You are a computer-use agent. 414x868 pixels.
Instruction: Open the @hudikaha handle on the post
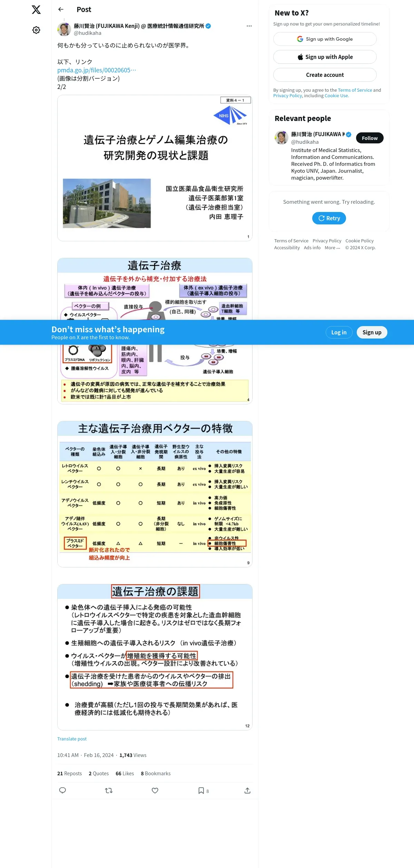88,33
